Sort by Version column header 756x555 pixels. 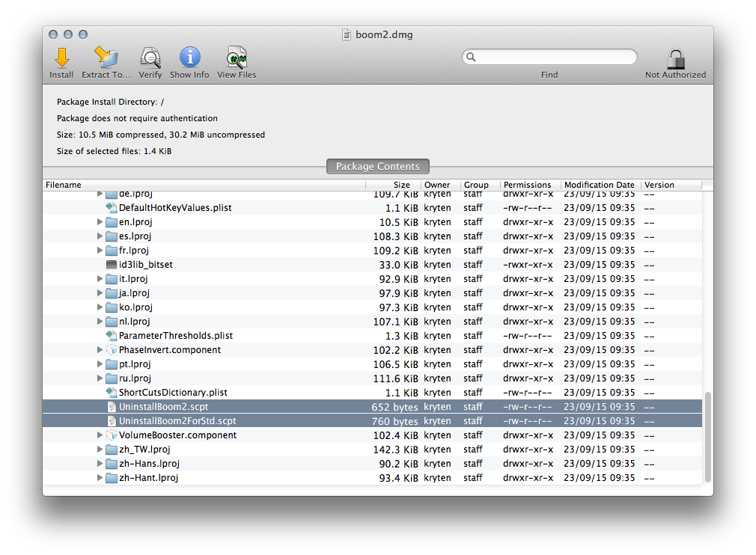click(x=671, y=185)
